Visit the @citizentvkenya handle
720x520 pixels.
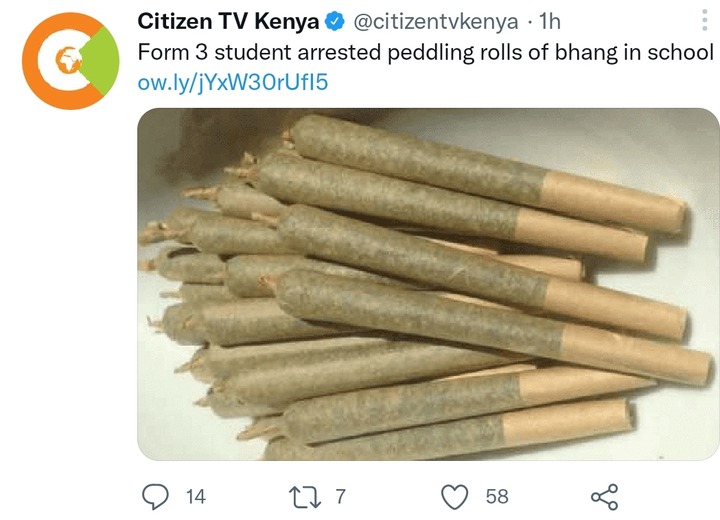click(435, 22)
